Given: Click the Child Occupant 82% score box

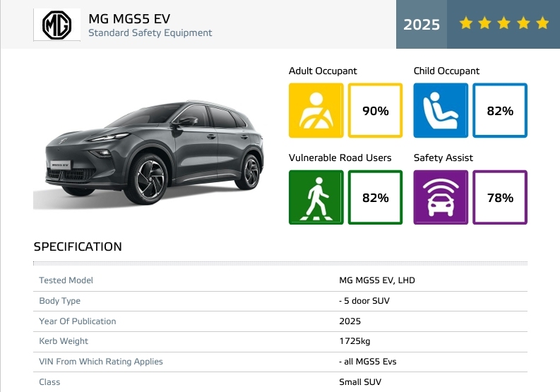Looking at the screenshot, I should [x=500, y=110].
